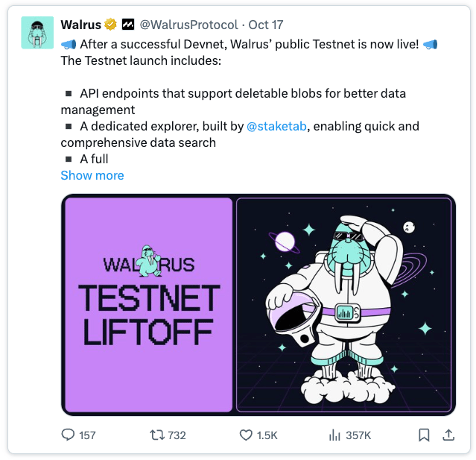Like the post with the heart icon
The image size is (476, 460).
click(x=246, y=435)
